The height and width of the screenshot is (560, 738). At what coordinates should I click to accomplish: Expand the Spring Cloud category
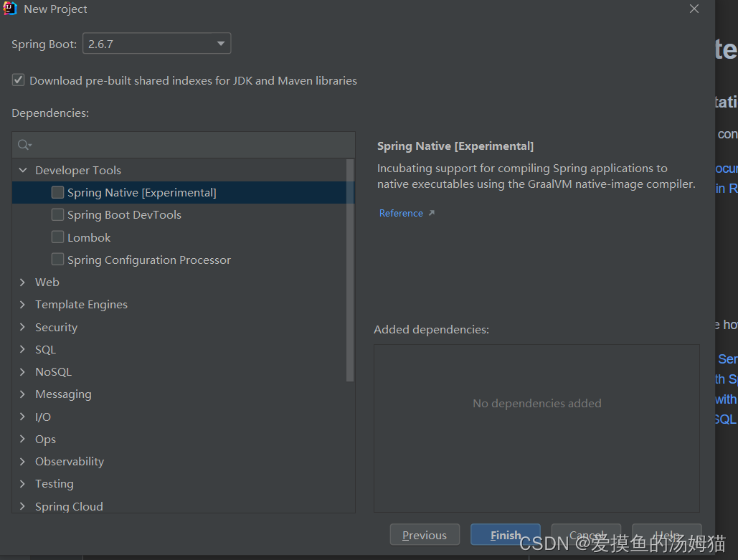pos(23,506)
